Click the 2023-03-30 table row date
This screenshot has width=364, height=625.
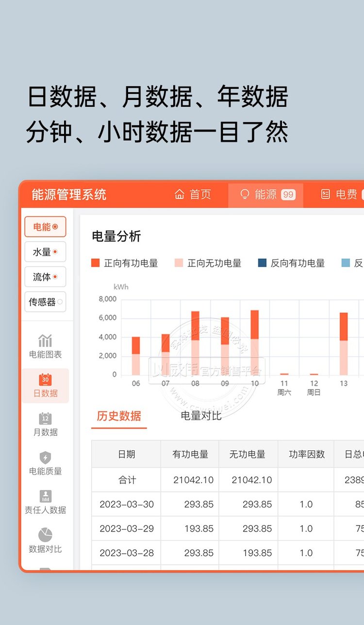[127, 504]
